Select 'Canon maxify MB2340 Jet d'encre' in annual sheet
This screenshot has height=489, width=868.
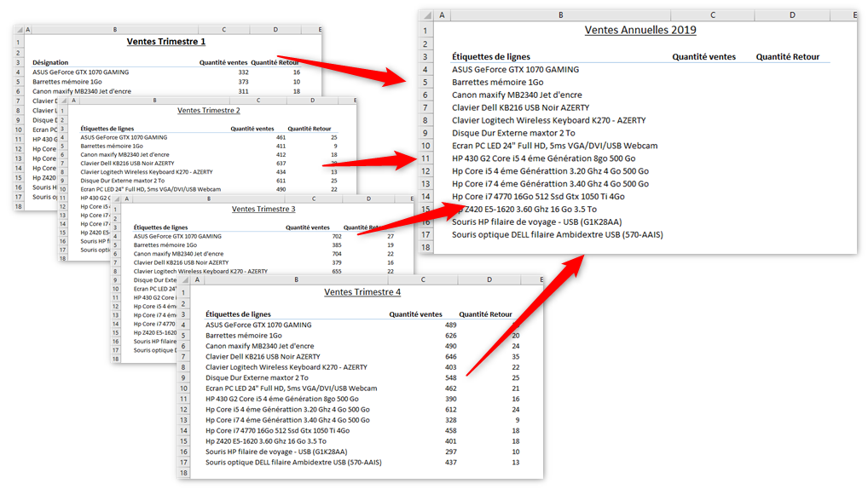tap(517, 95)
